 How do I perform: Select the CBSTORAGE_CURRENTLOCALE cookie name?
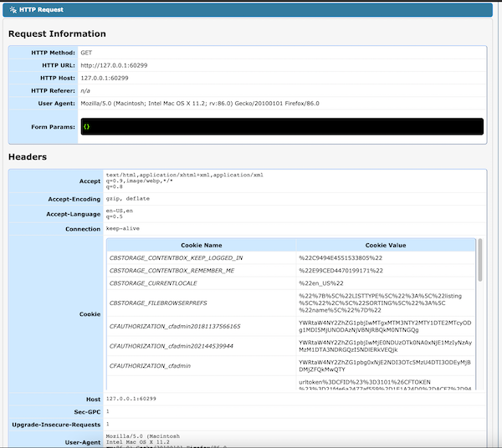(153, 283)
